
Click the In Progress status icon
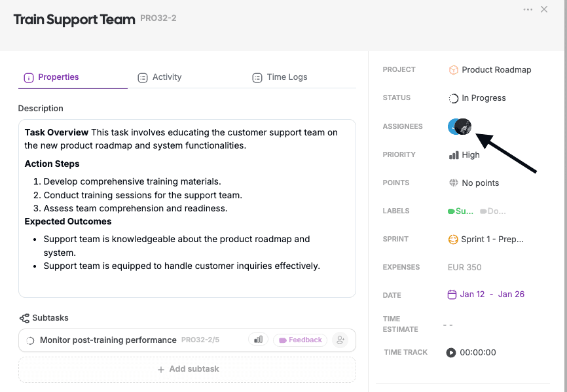453,98
